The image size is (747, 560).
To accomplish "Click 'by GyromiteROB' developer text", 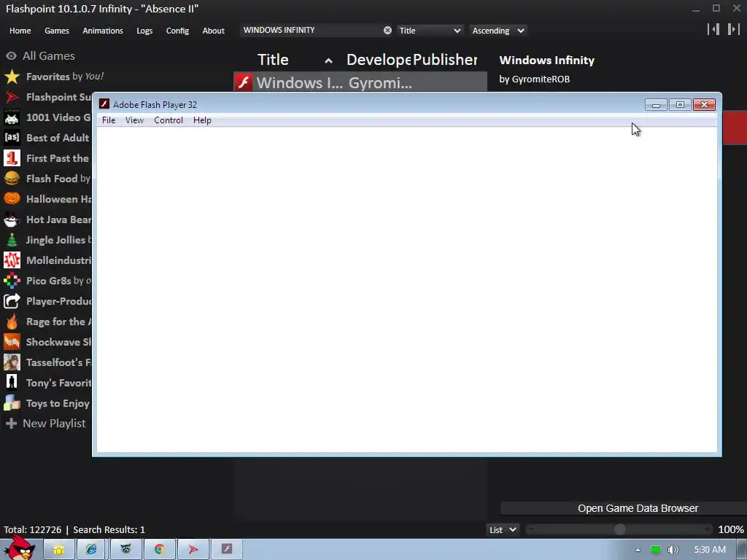I will pos(534,79).
